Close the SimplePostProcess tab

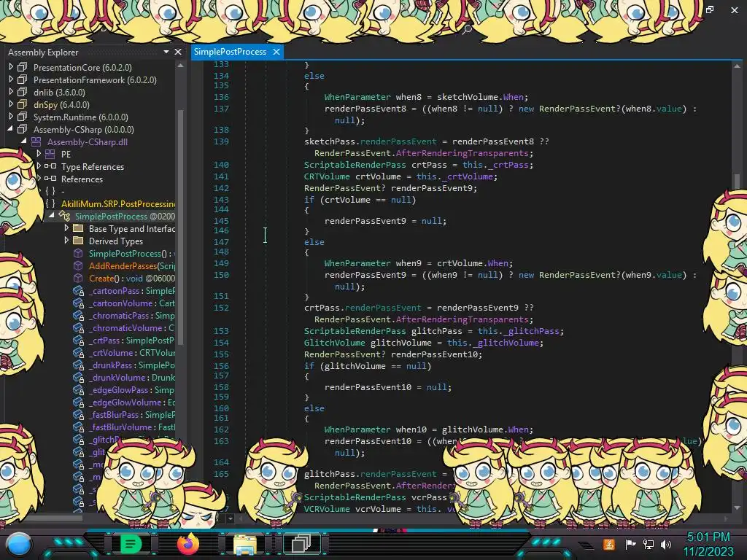click(276, 52)
